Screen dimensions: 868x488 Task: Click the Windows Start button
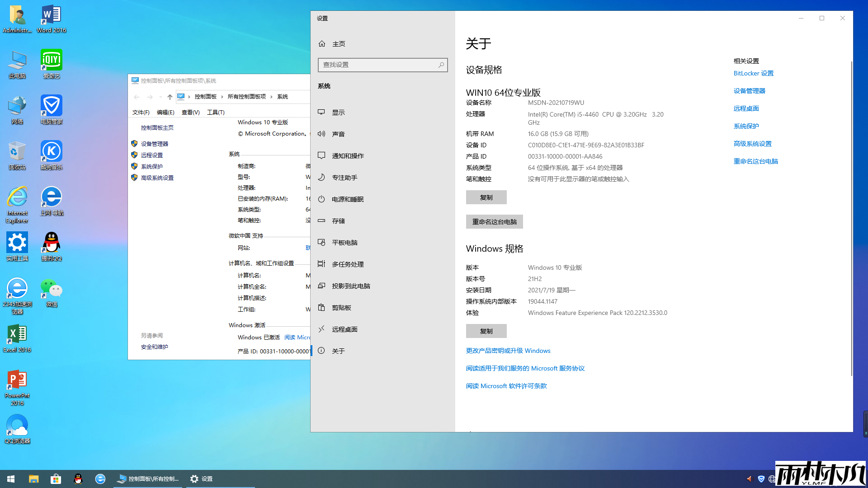[x=11, y=479]
